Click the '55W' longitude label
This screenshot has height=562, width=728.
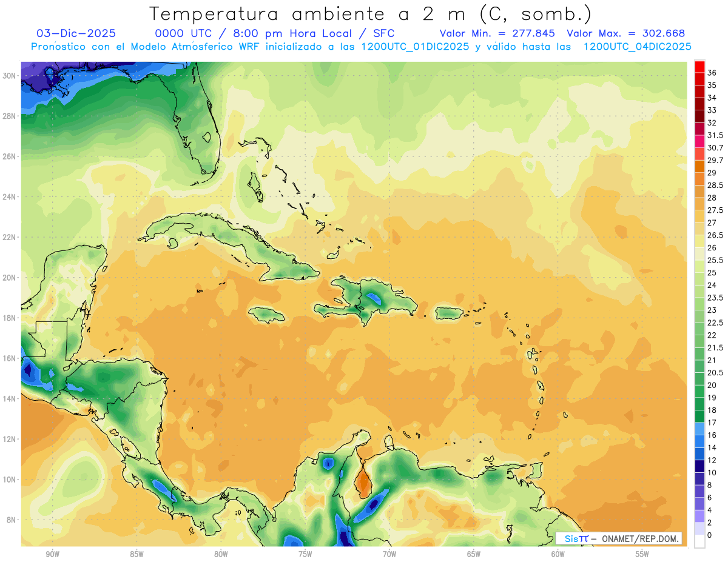click(642, 554)
